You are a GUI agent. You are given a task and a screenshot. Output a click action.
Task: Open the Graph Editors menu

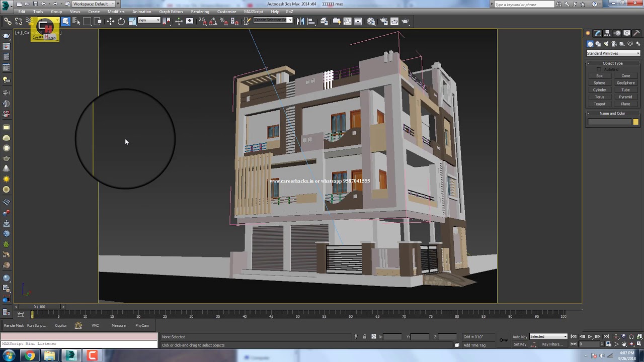[x=171, y=12]
